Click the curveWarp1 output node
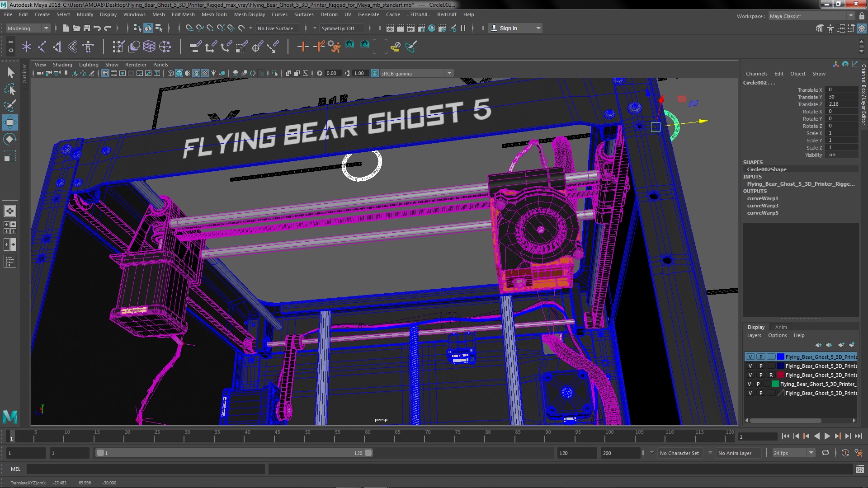Screen dimensions: 868x488 pyautogui.click(x=763, y=198)
